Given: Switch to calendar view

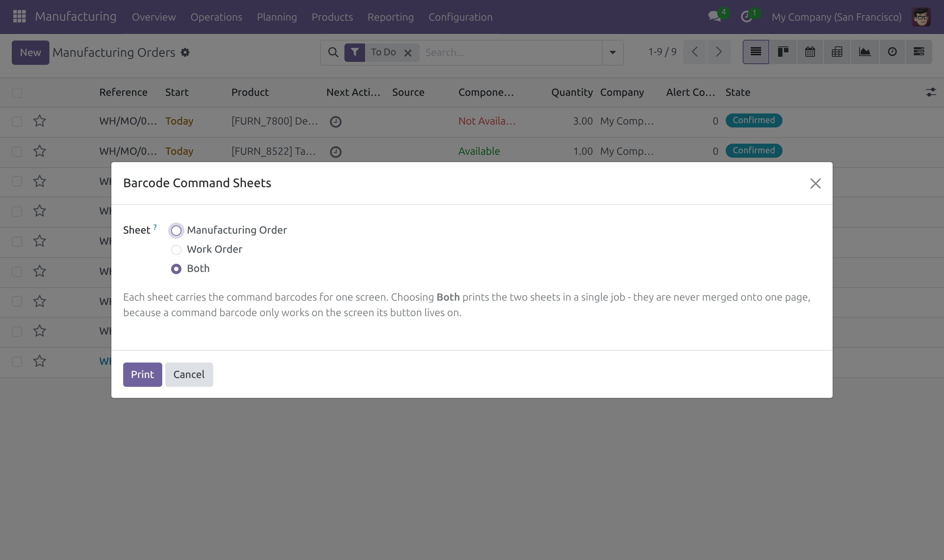Looking at the screenshot, I should tap(810, 52).
